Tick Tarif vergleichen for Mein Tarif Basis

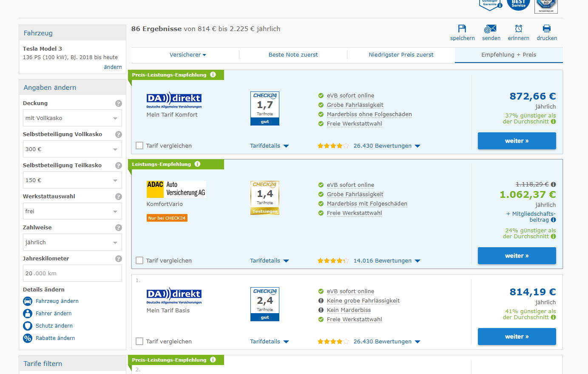click(139, 341)
